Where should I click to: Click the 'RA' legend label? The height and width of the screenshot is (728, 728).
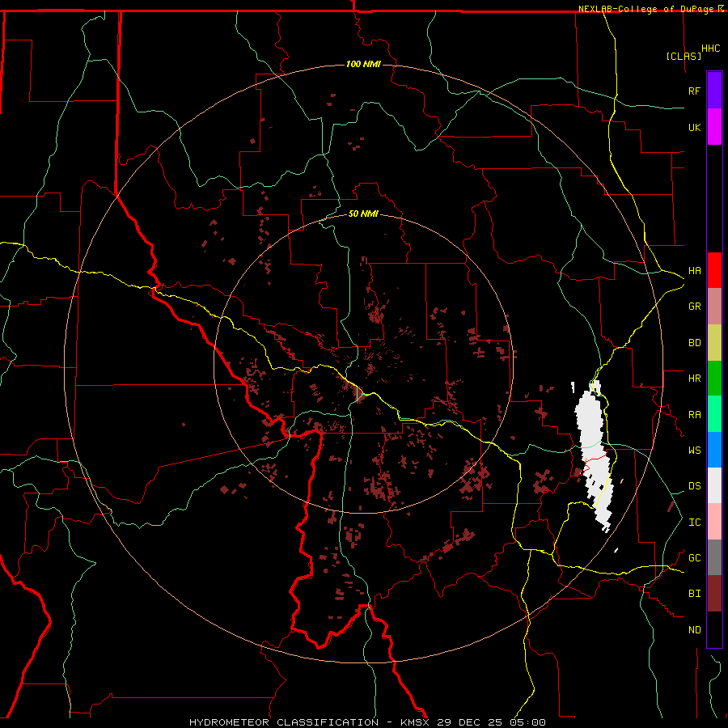(694, 415)
